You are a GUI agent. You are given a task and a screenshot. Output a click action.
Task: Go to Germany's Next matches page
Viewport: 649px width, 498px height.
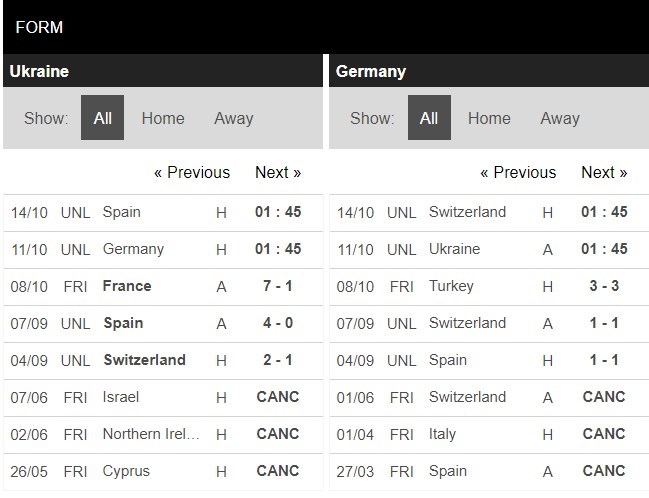[x=604, y=172]
